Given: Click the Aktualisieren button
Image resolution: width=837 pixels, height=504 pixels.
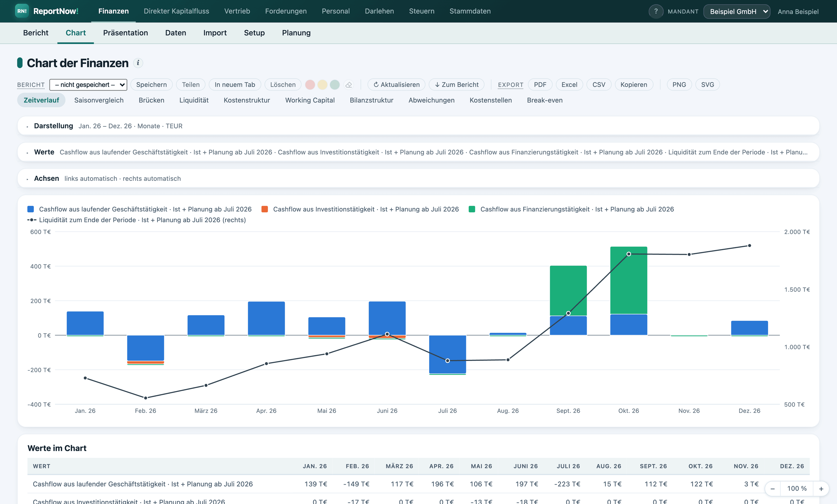Looking at the screenshot, I should [x=396, y=85].
